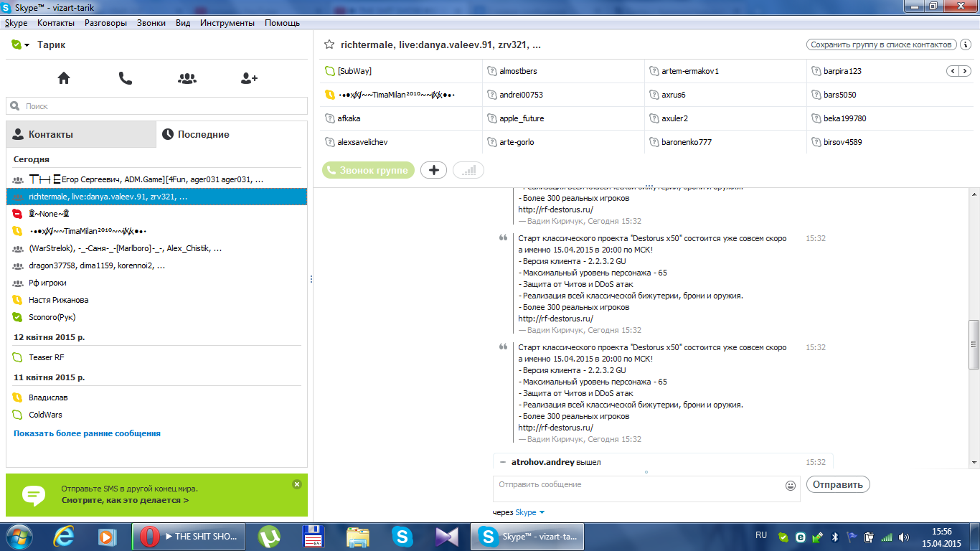The image size is (980, 551).
Task: Click the Поиск search field
Action: click(156, 106)
